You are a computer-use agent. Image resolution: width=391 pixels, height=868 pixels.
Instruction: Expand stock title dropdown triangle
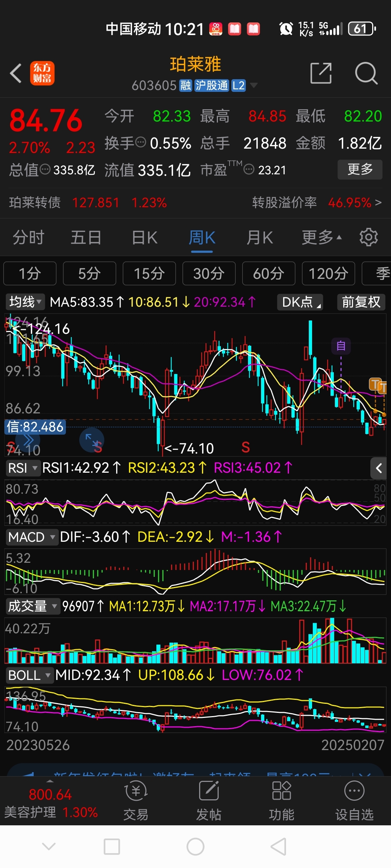pyautogui.click(x=254, y=85)
